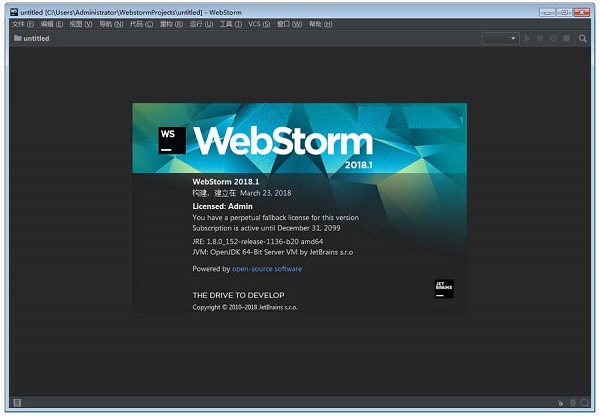This screenshot has width=600, height=416.
Task: Click the Run (play) toolbar icon
Action: point(527,38)
